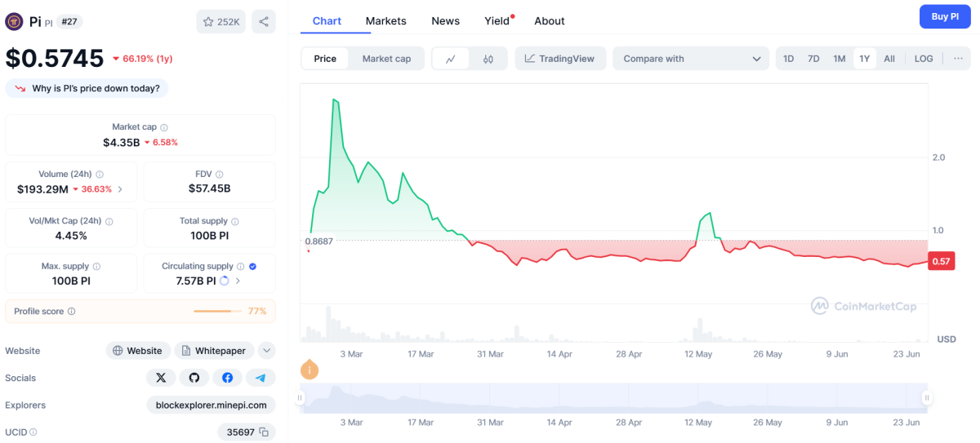Click Max. supply info icon
980x443 pixels.
click(x=96, y=267)
